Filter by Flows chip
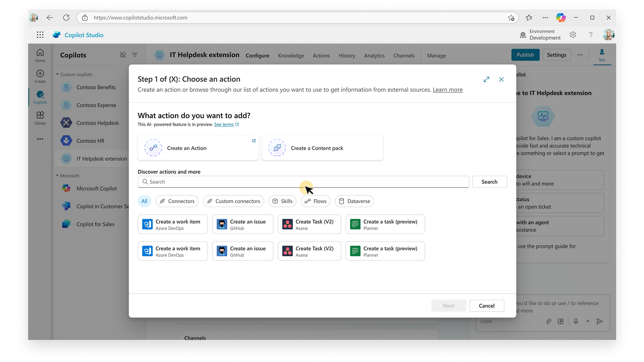Screen dimensions: 644x362 pos(316,201)
